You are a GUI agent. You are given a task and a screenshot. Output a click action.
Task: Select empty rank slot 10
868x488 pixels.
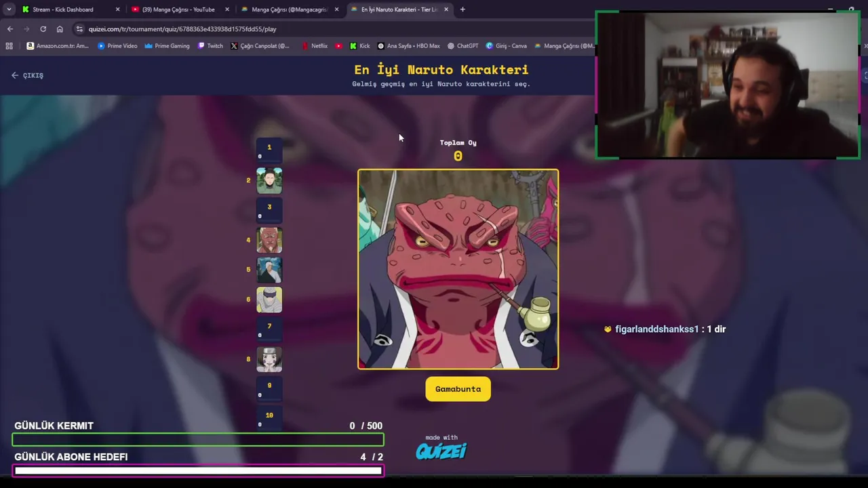(x=269, y=418)
